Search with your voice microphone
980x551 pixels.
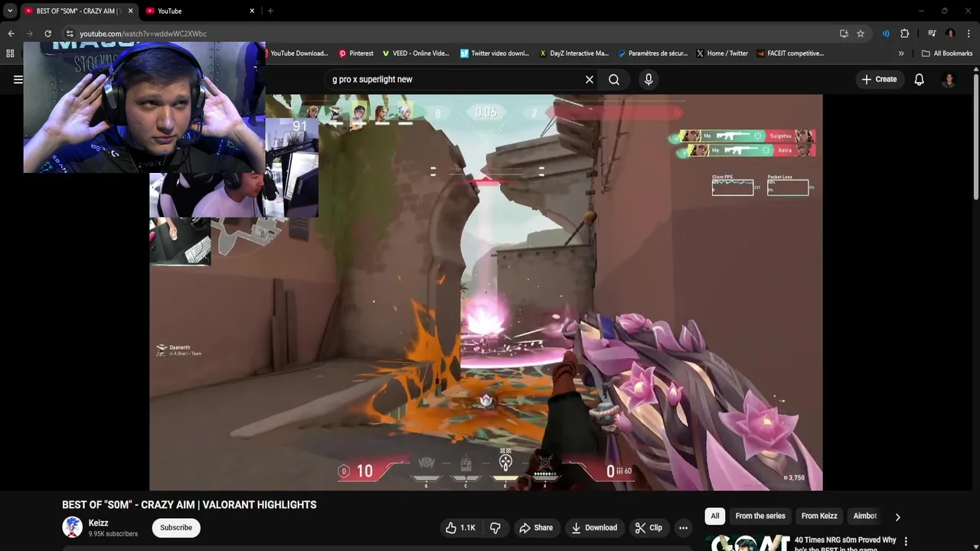[x=648, y=80]
